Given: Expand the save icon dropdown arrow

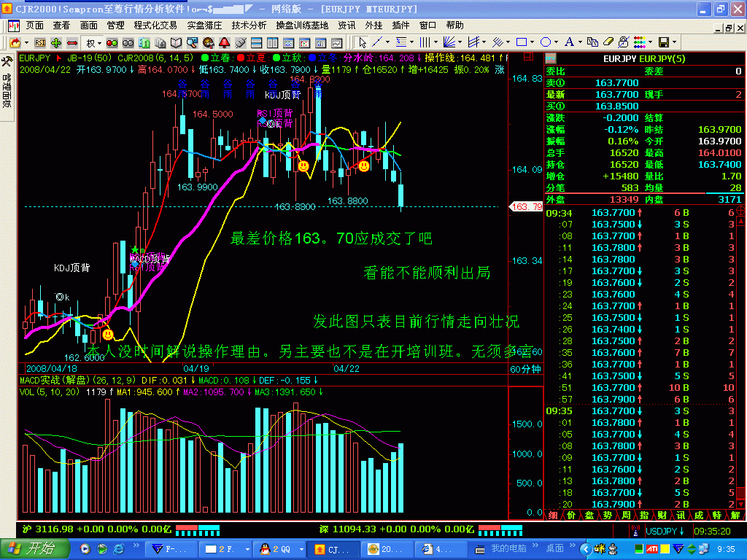Looking at the screenshot, I should coord(675,42).
